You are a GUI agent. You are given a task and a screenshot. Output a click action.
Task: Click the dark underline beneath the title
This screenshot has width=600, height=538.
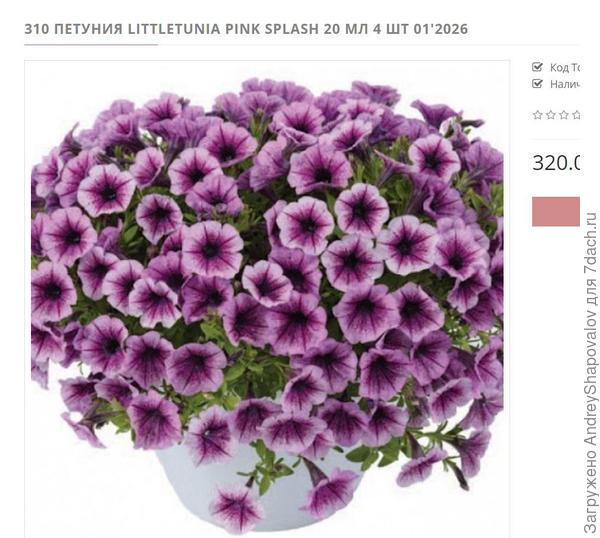(x=91, y=45)
